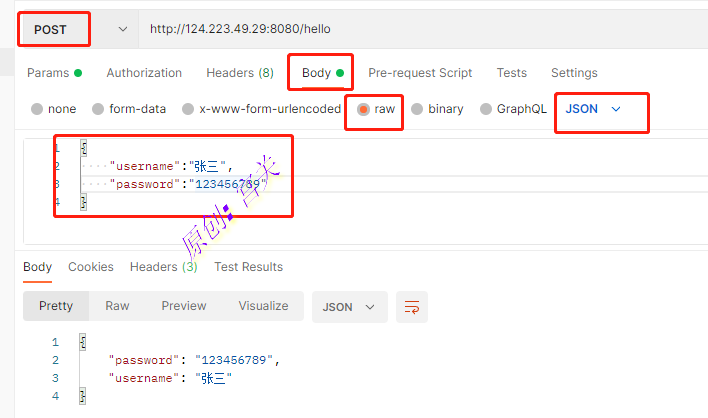Go to request Headers (8) tab
708x418 pixels.
tap(239, 73)
